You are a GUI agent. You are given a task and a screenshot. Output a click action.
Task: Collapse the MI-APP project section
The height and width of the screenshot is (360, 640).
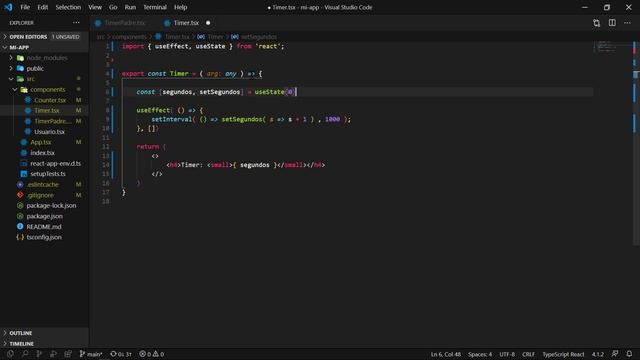click(44, 47)
